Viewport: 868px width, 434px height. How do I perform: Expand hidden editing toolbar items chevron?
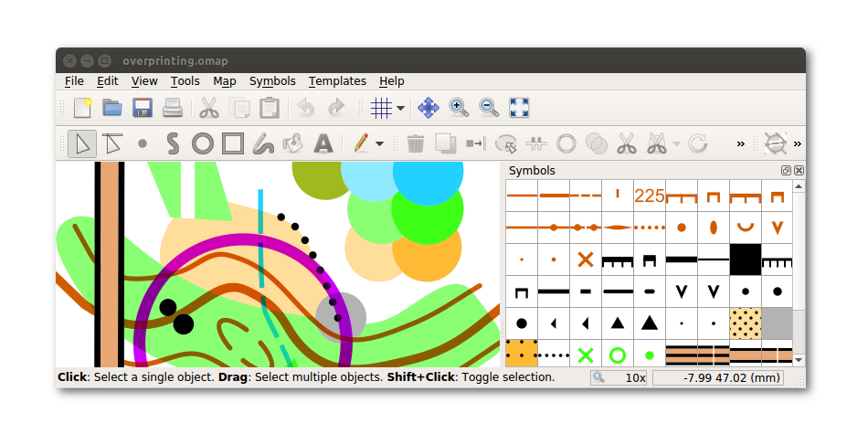coord(741,144)
